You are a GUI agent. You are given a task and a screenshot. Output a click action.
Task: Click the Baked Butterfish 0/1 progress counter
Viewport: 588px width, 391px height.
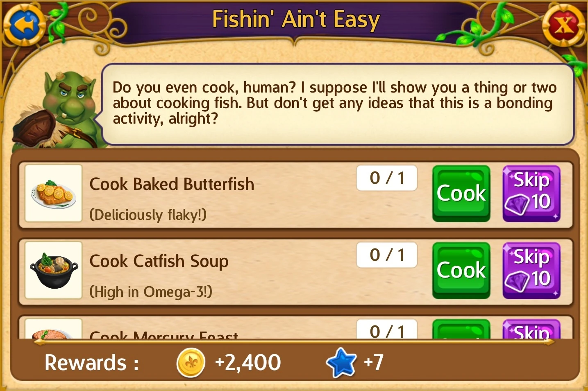point(387,178)
